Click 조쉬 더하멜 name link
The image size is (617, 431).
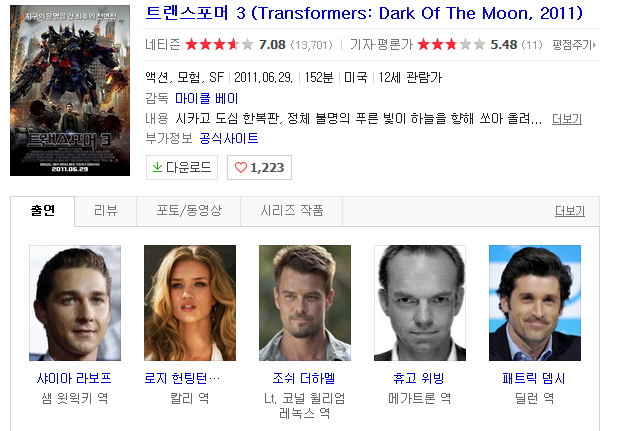point(304,379)
